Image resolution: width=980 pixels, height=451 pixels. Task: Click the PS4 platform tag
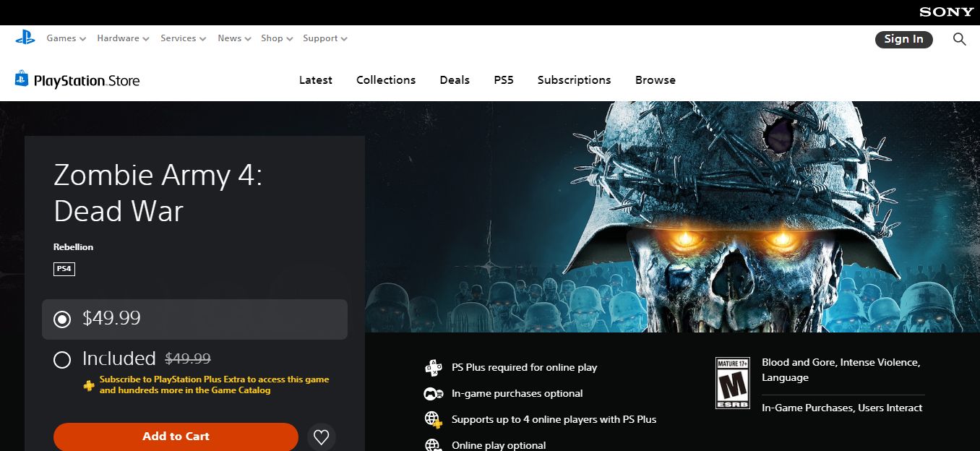coord(64,269)
